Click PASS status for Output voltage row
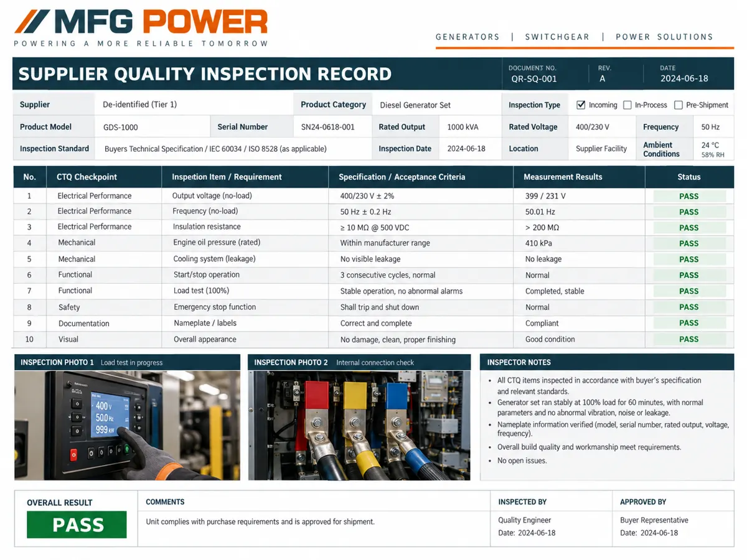The image size is (747, 560). pos(689,196)
